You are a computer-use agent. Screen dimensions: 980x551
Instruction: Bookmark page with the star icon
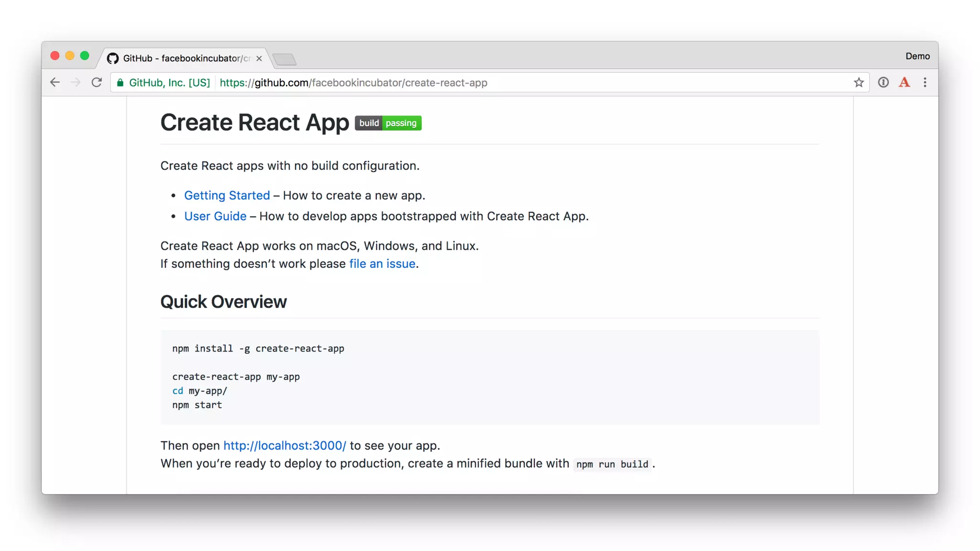click(x=858, y=82)
